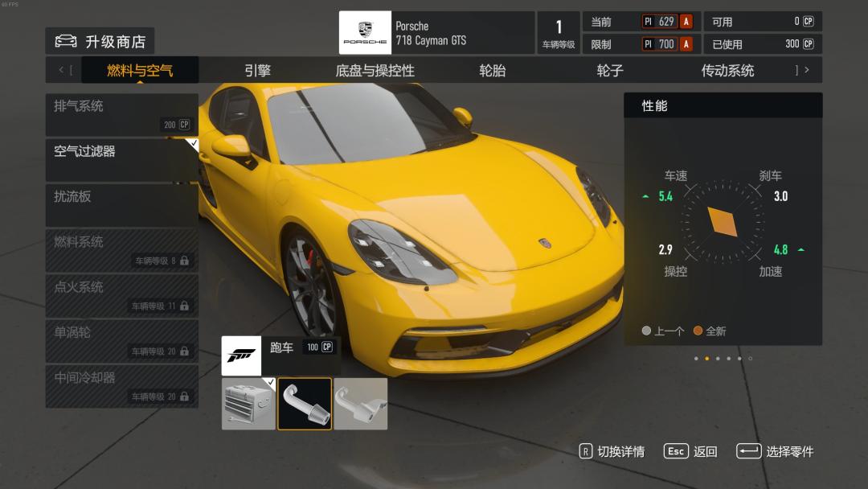Viewport: 868px width, 489px height.
Task: Open the 底盘与操控性 tab
Action: [375, 71]
